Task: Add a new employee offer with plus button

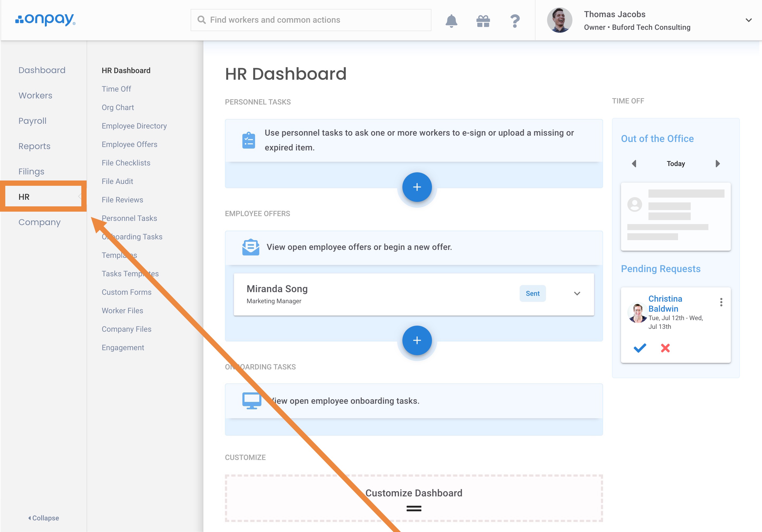Action: click(417, 340)
